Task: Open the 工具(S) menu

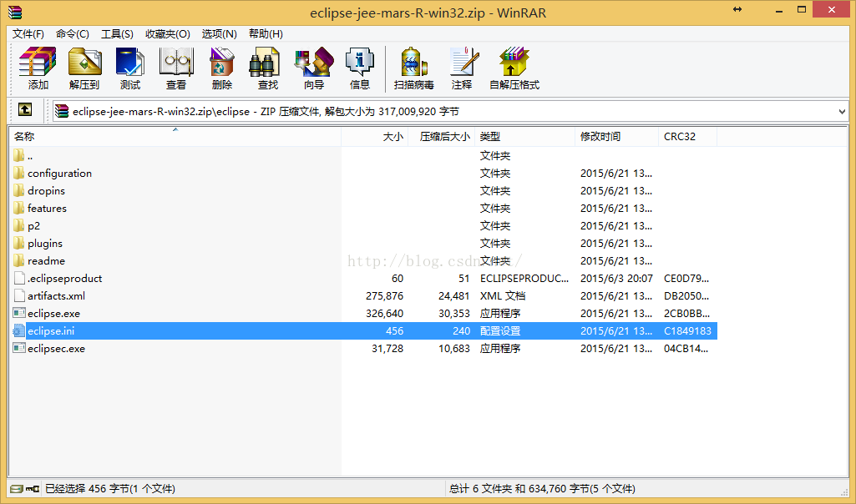Action: coord(117,34)
